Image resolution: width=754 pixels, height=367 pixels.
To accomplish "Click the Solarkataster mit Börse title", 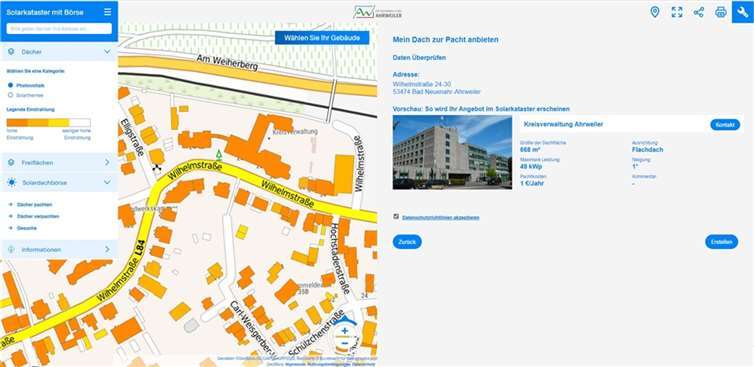I will pyautogui.click(x=45, y=12).
